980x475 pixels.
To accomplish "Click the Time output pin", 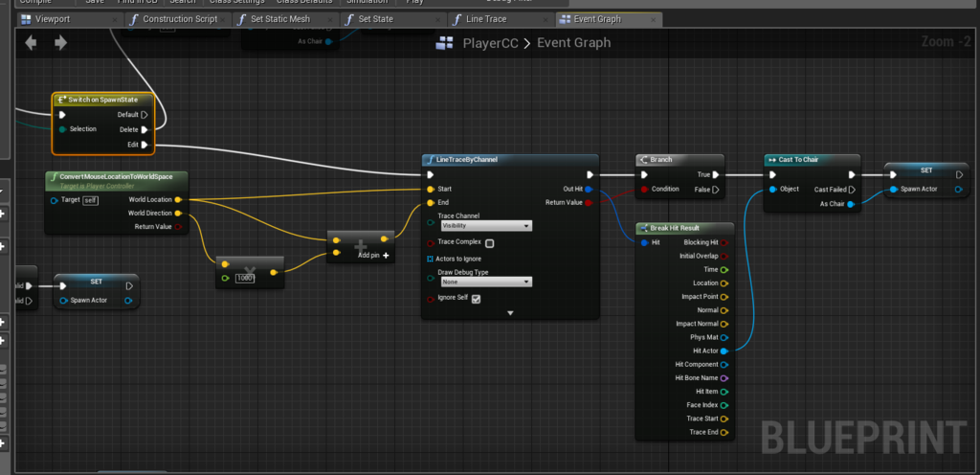I will click(724, 270).
